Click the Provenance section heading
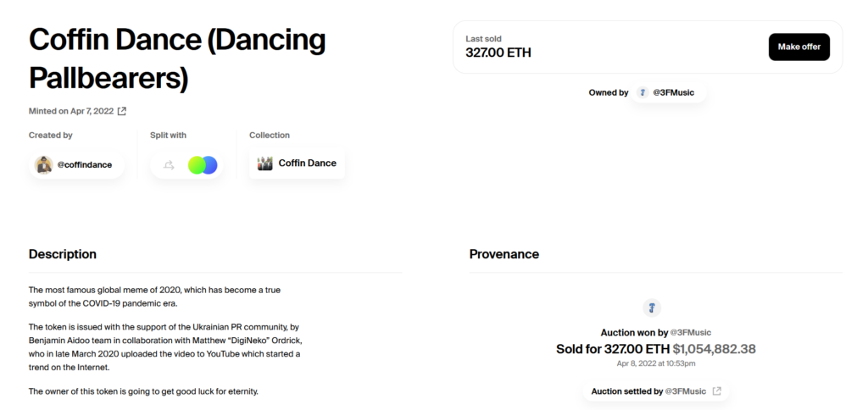This screenshot has width=868, height=410. tap(504, 254)
